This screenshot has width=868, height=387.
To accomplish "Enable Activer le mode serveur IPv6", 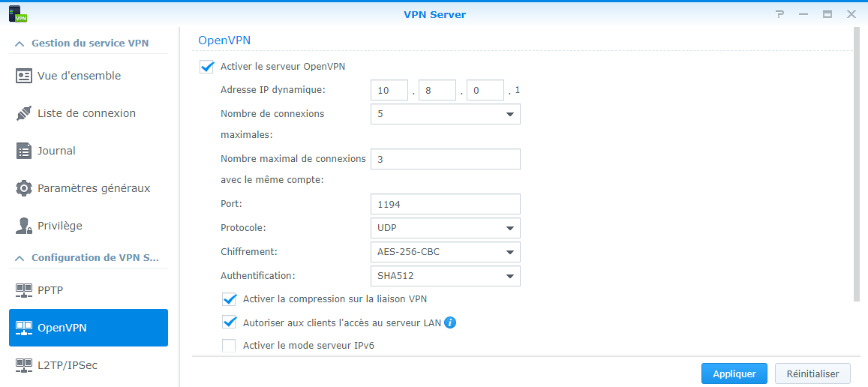I will pos(229,346).
